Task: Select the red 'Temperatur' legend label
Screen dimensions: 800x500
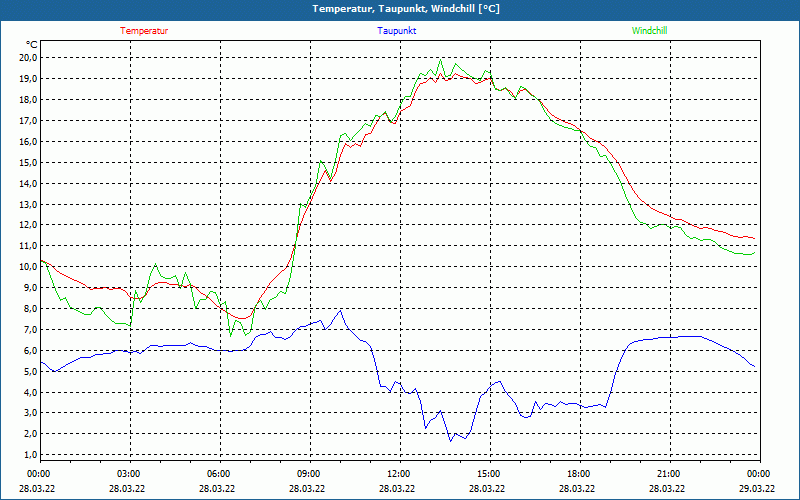Action: tap(144, 31)
